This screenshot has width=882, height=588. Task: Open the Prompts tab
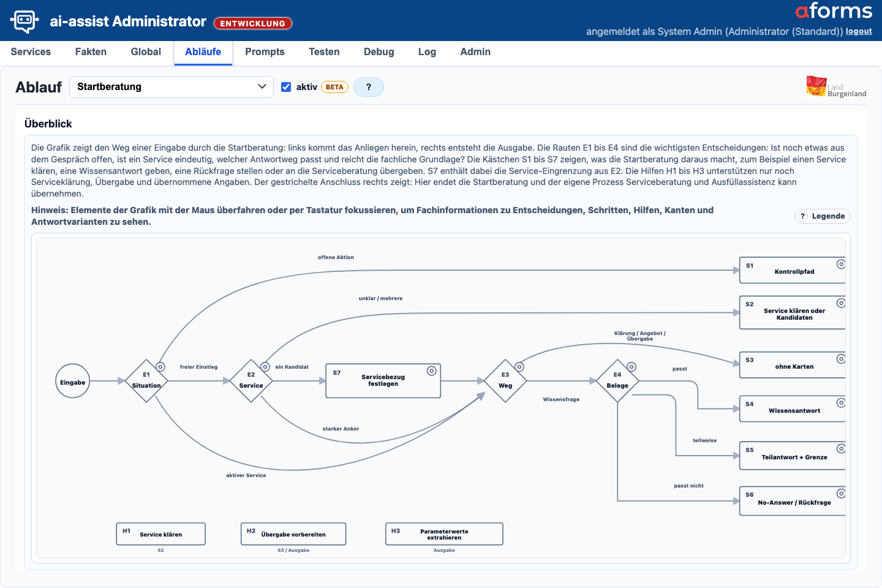(265, 52)
